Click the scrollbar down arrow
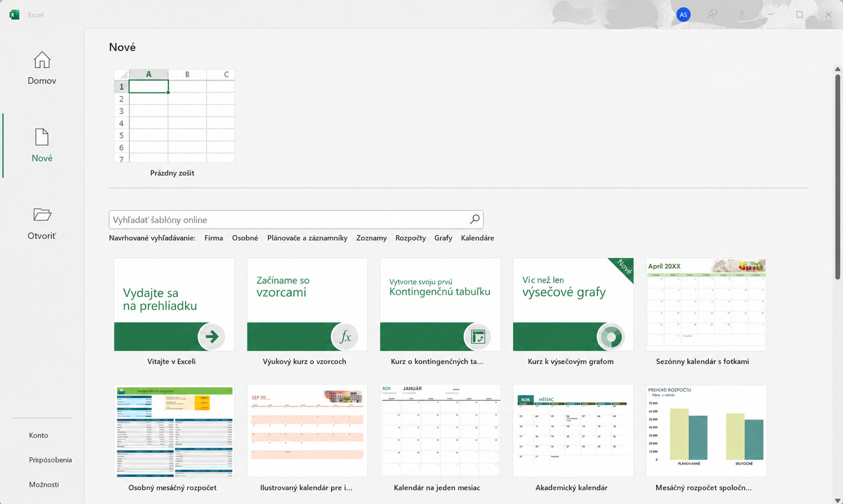The width and height of the screenshot is (843, 504). tap(837, 500)
